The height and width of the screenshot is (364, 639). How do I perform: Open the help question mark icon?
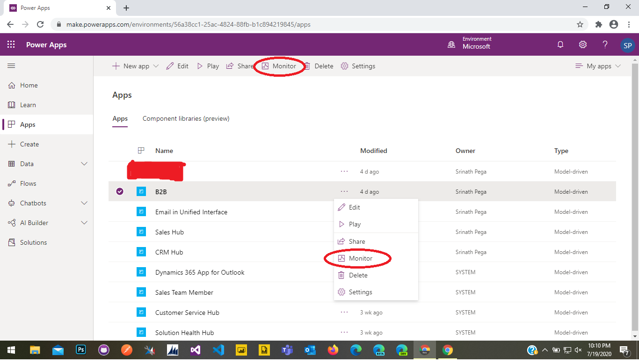click(605, 44)
